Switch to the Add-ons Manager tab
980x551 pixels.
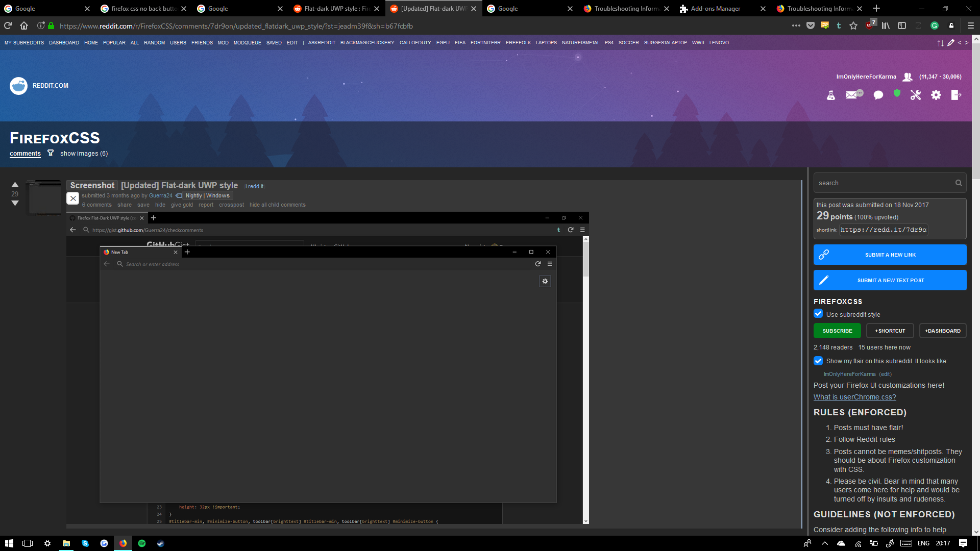[715, 9]
